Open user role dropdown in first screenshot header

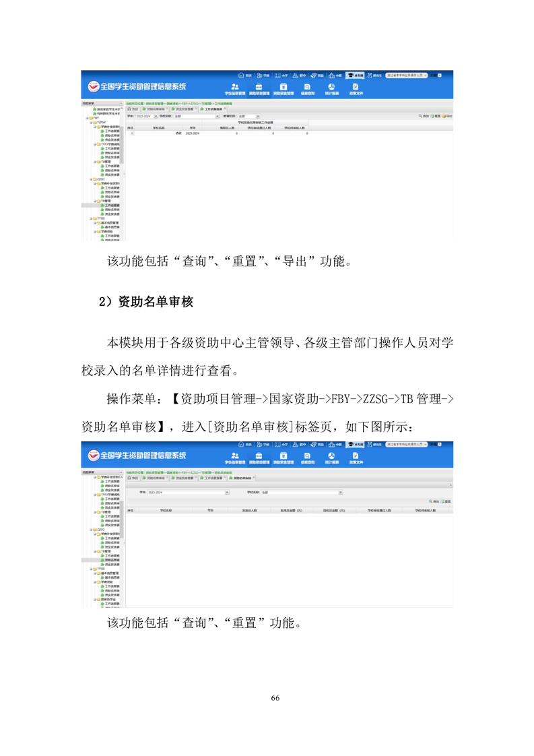coord(406,75)
